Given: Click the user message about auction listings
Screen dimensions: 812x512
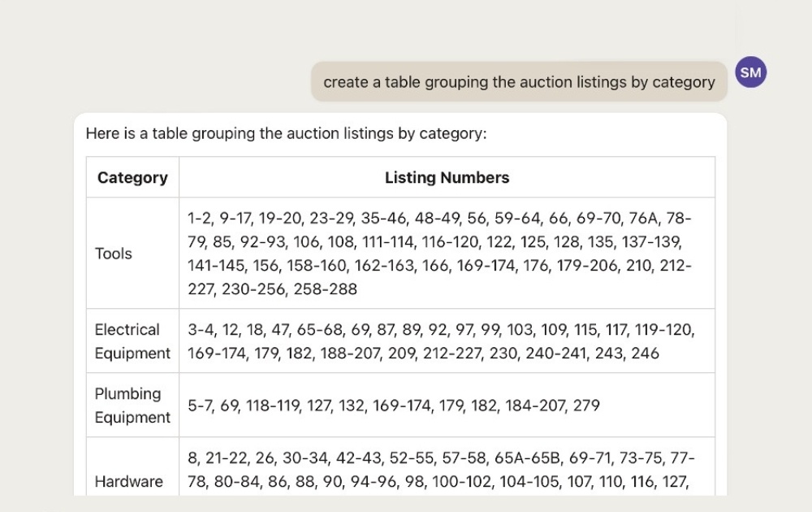Looking at the screenshot, I should coord(519,82).
